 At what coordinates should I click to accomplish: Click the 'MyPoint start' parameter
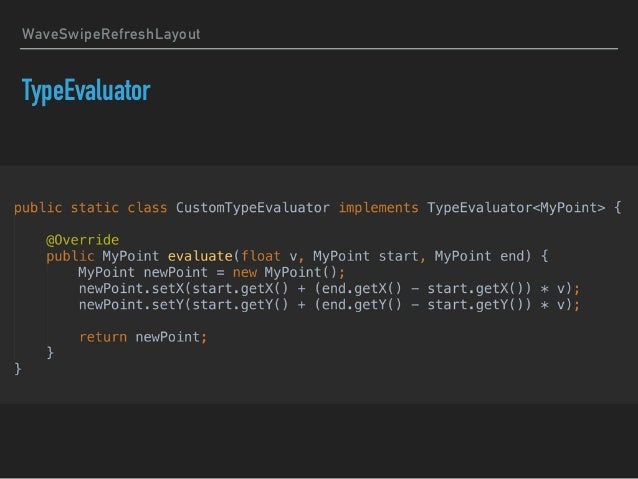(366, 256)
